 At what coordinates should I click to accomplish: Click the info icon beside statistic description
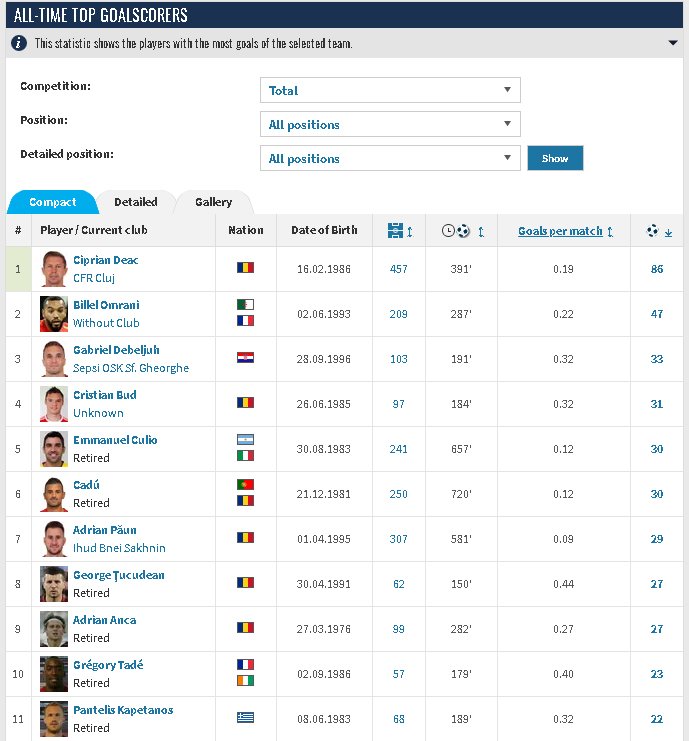click(18, 43)
